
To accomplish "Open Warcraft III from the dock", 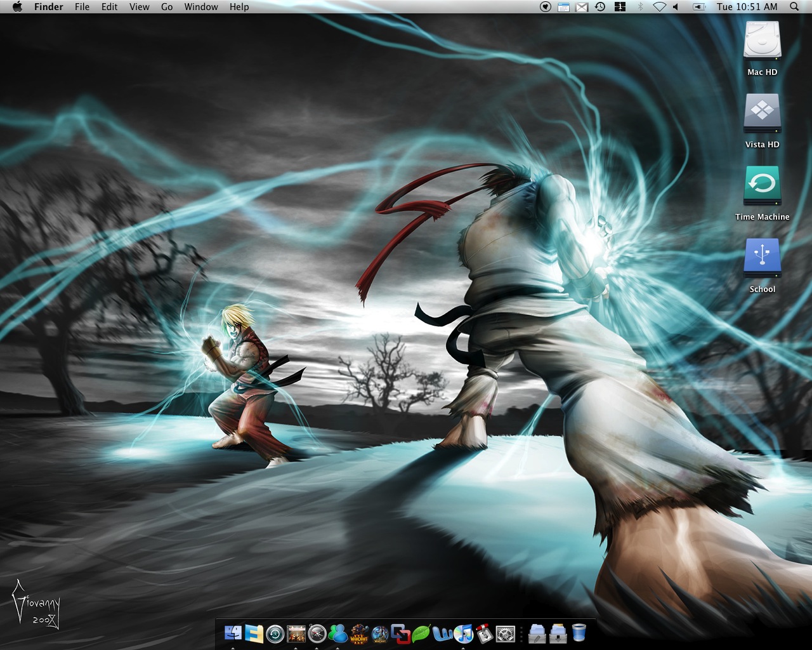I will point(359,633).
